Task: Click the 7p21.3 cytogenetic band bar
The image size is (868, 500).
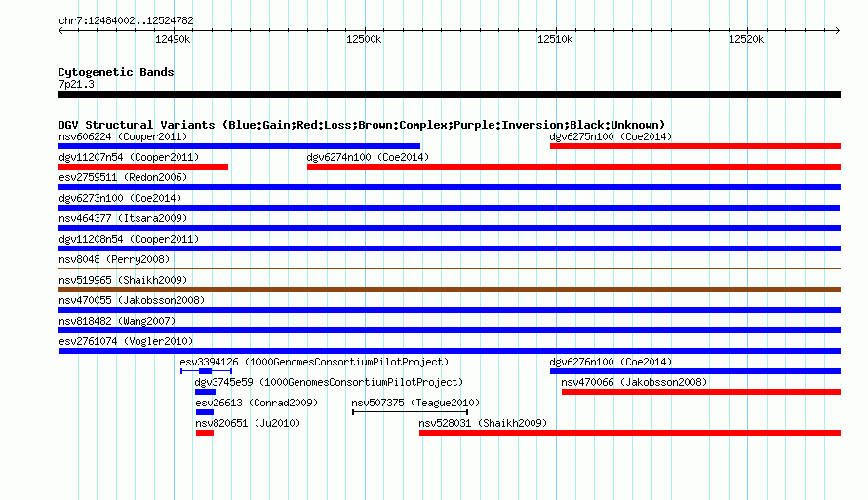Action: [449, 95]
